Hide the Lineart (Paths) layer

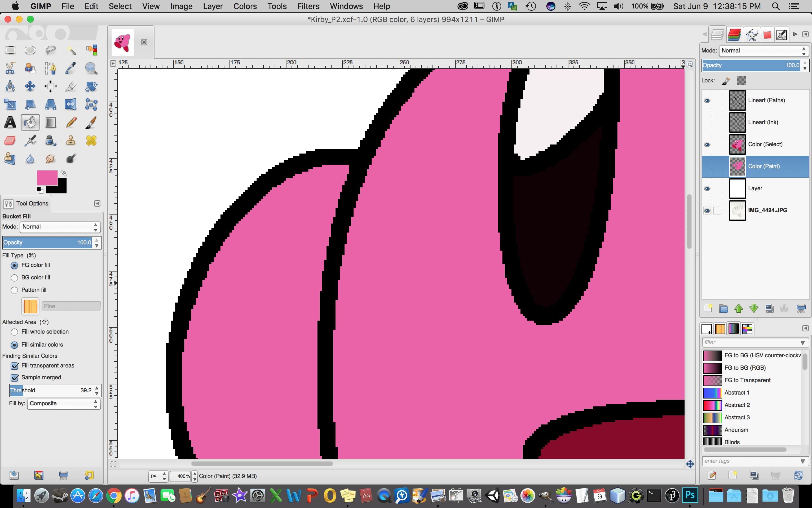[707, 100]
